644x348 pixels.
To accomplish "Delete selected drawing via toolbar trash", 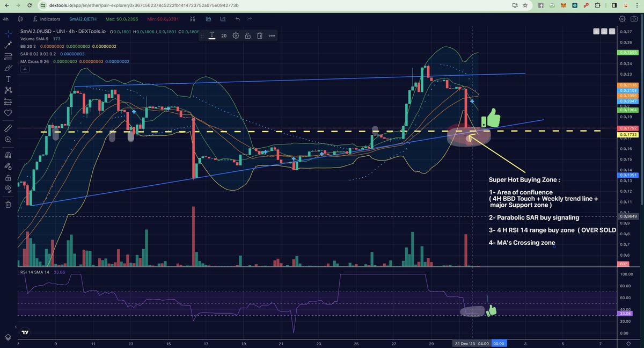I will (x=259, y=35).
